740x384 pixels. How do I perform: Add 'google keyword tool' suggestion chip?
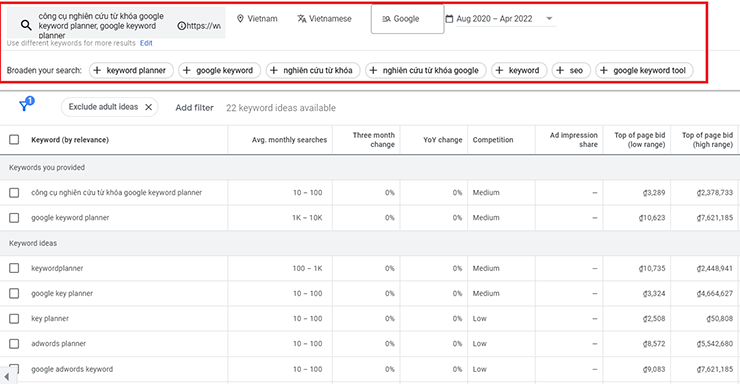point(644,70)
